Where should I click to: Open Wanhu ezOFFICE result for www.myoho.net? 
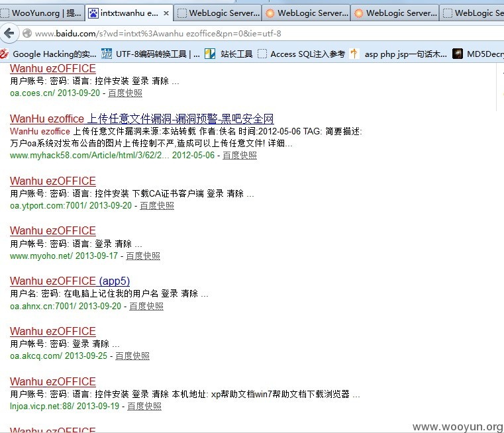coord(53,230)
